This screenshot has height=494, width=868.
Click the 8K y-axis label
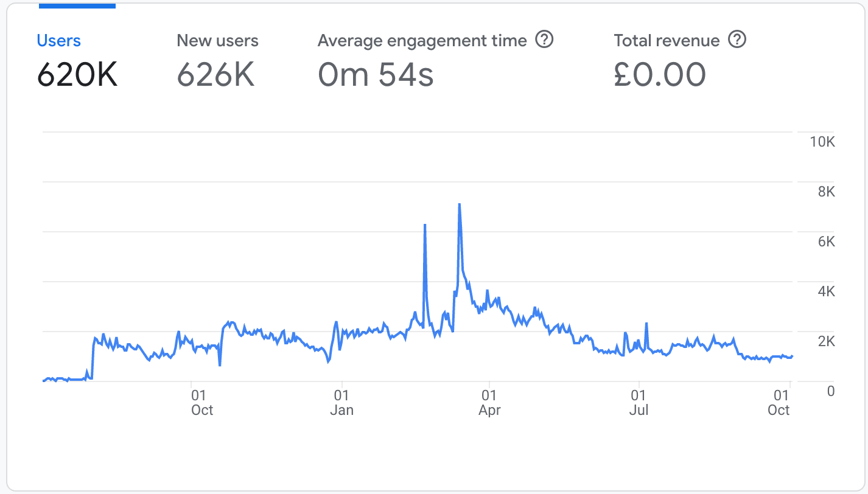click(826, 192)
